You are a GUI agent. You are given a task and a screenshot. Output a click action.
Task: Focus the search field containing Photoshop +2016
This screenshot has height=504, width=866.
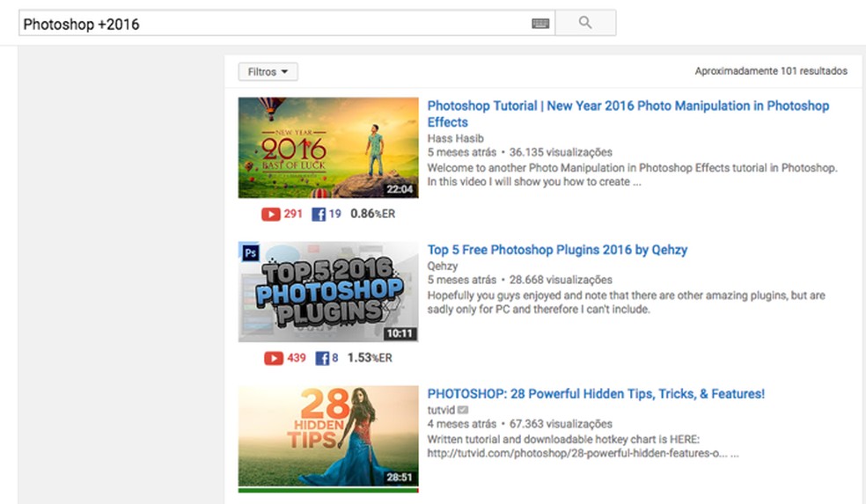point(287,23)
